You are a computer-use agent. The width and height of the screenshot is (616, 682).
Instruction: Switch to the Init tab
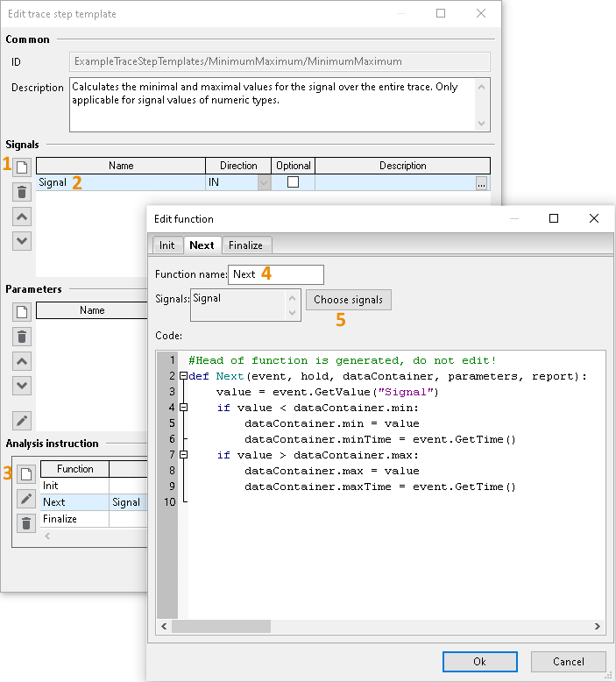(x=167, y=245)
